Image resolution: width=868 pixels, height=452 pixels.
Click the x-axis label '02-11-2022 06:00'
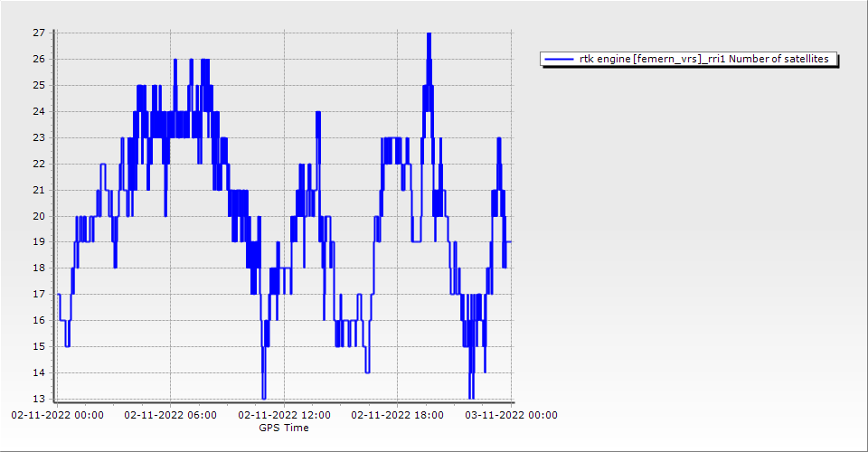tap(170, 416)
